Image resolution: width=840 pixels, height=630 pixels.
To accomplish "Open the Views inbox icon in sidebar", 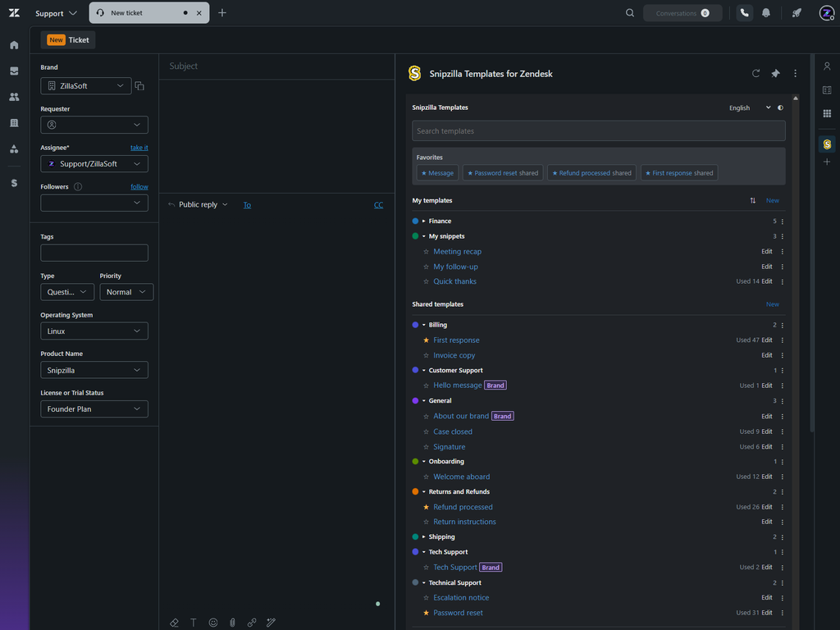I will 14,71.
